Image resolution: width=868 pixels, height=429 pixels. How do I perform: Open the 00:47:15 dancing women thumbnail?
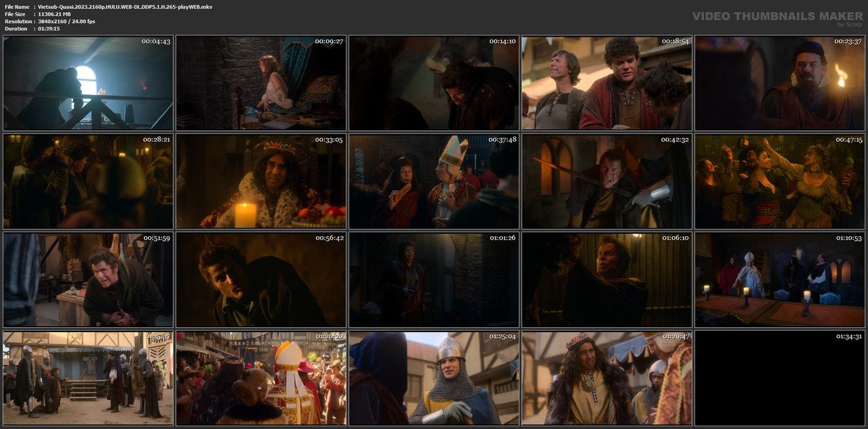point(780,181)
